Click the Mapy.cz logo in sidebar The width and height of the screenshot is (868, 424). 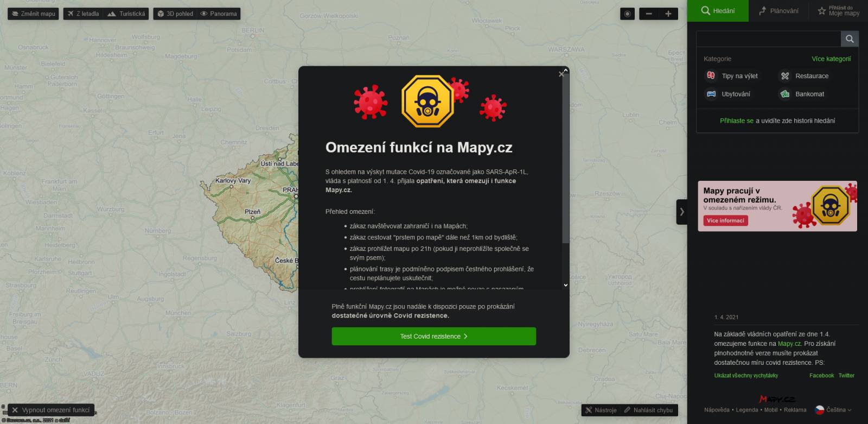(x=777, y=399)
